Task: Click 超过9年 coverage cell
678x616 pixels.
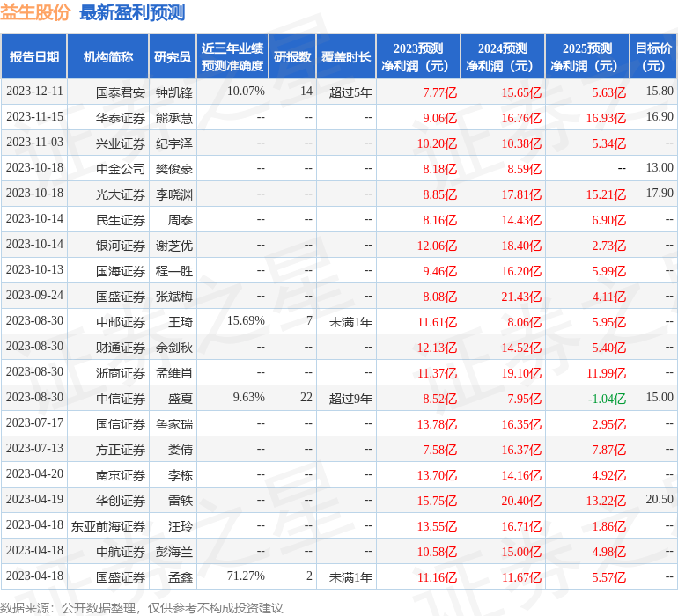Action: point(350,398)
